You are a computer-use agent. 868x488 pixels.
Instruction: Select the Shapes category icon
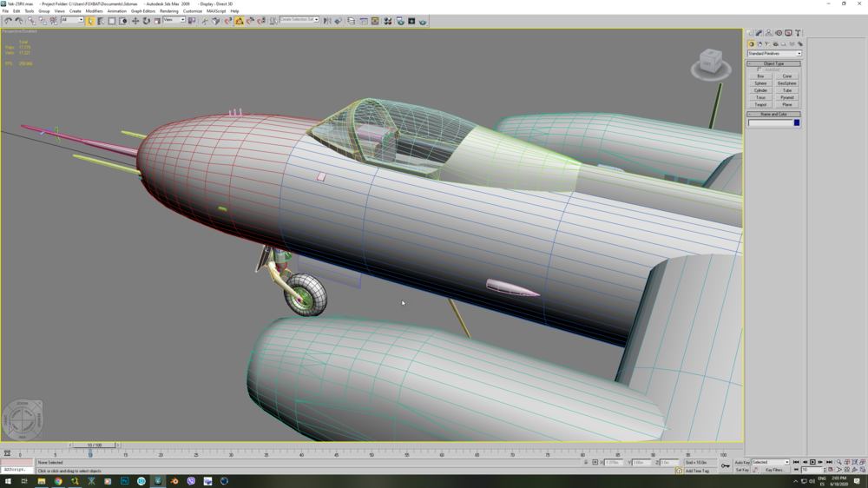click(x=759, y=43)
